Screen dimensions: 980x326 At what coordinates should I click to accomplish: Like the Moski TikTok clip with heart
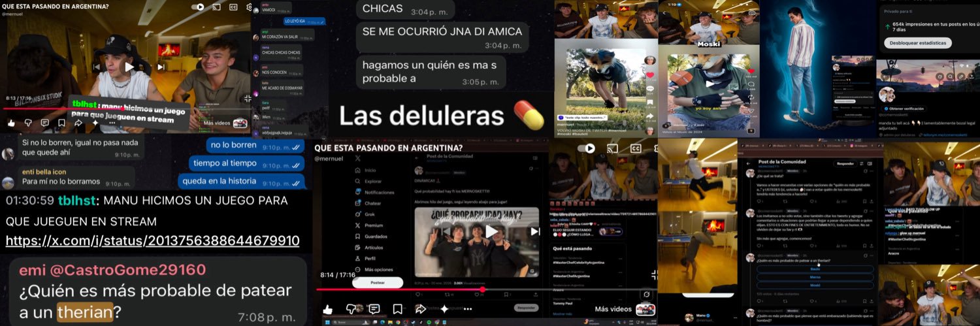751,71
